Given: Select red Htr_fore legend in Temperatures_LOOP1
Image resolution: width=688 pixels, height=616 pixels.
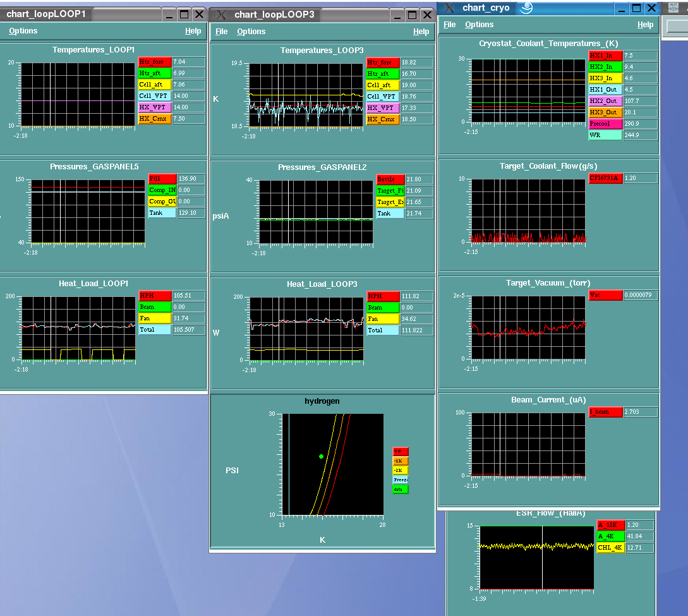Looking at the screenshot, I should tap(155, 62).
